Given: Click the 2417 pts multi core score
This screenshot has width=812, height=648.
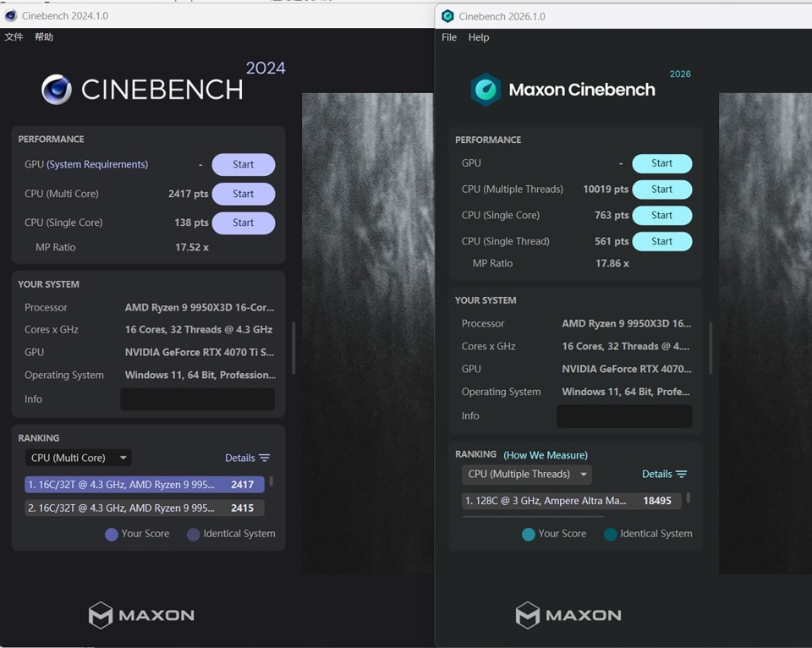Looking at the screenshot, I should click(188, 194).
